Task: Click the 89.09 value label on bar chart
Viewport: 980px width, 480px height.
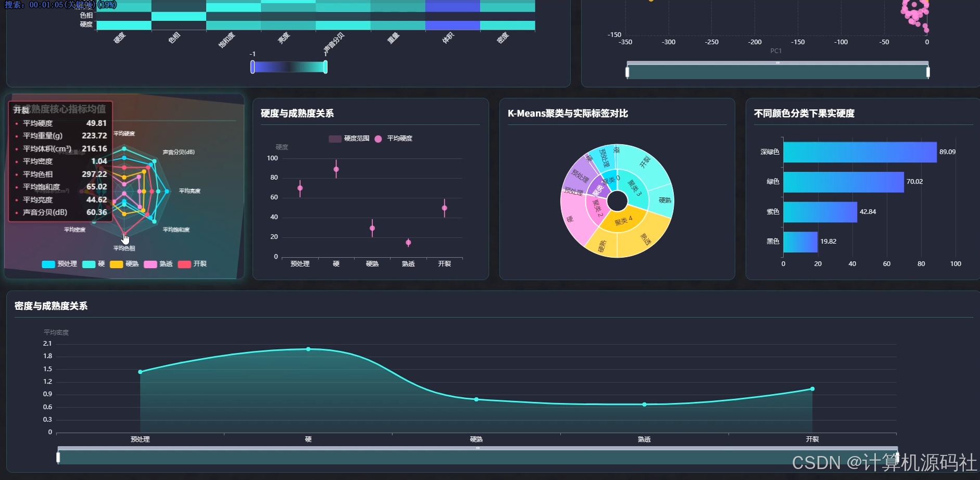Action: [948, 152]
